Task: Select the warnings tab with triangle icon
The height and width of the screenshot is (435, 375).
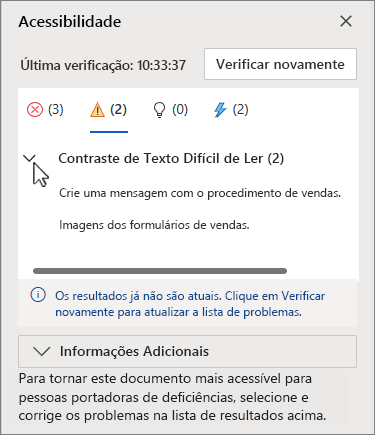Action: point(109,110)
